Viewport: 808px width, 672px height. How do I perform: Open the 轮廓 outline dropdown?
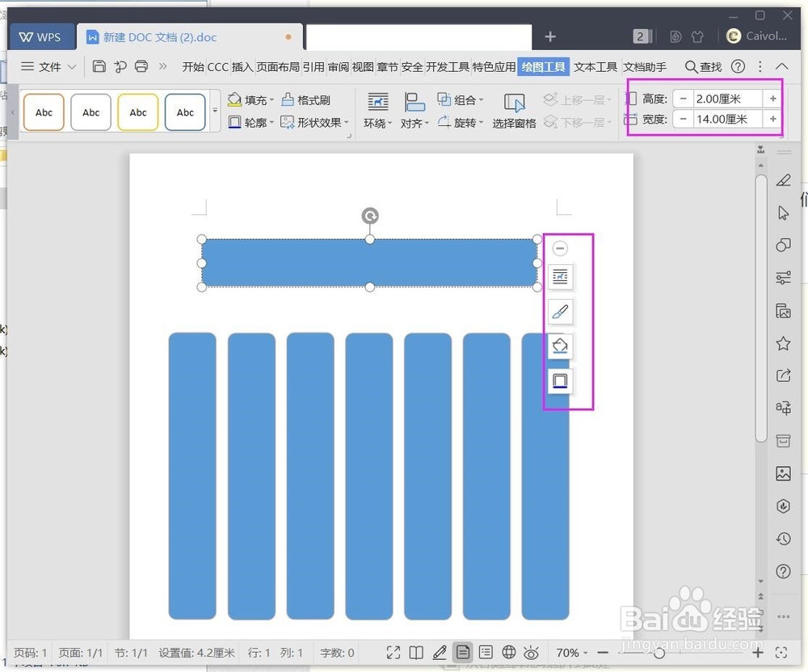(250, 123)
